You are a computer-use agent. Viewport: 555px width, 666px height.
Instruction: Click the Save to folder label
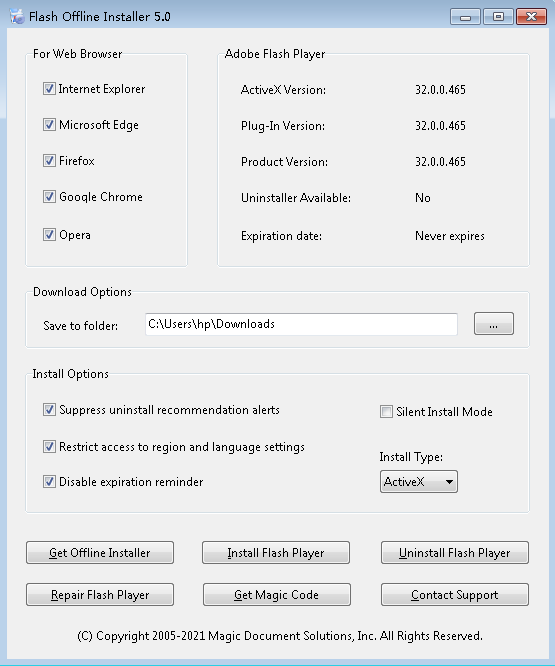[81, 326]
